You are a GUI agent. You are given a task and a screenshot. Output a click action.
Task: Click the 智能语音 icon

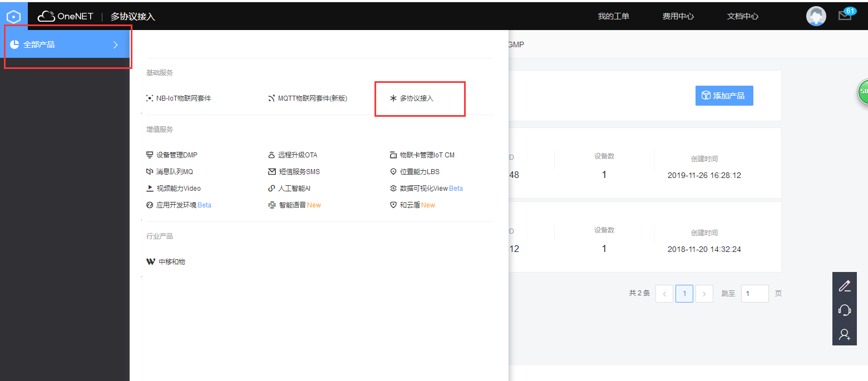click(272, 205)
